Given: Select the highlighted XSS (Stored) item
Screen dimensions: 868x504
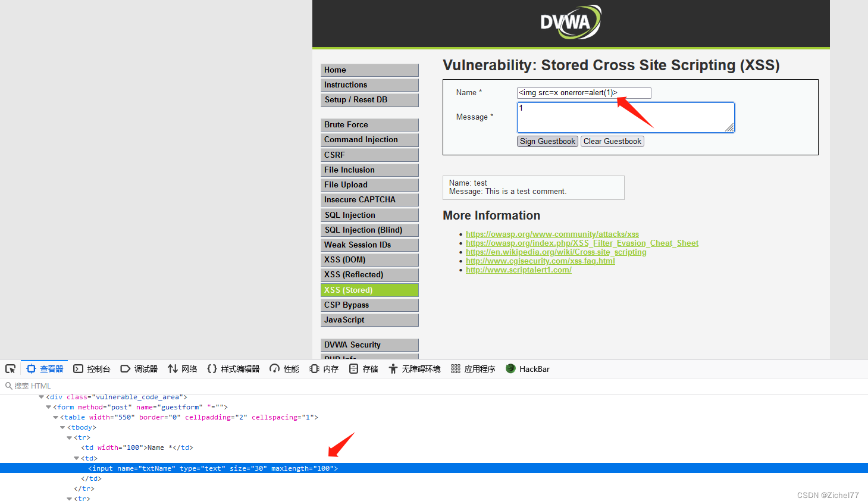Looking at the screenshot, I should [369, 290].
